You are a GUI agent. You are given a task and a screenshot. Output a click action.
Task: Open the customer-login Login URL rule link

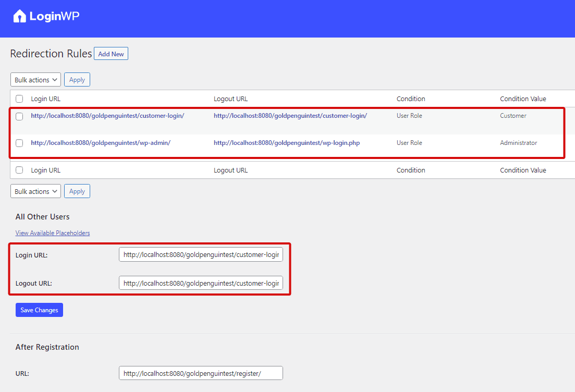pos(107,116)
